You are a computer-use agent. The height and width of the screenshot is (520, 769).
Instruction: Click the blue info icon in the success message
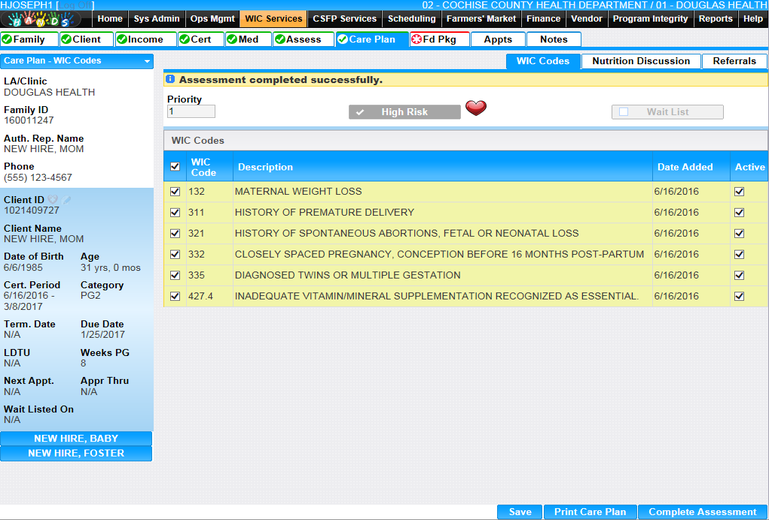pos(171,79)
